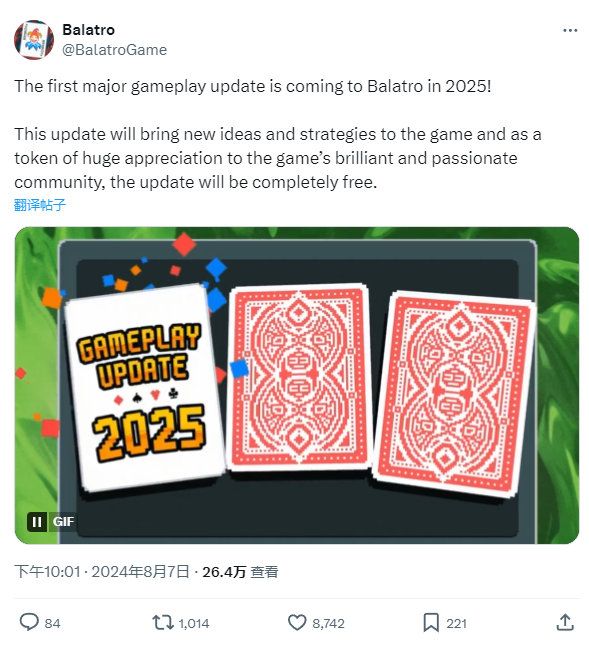Click the GIF label badge

63,522
